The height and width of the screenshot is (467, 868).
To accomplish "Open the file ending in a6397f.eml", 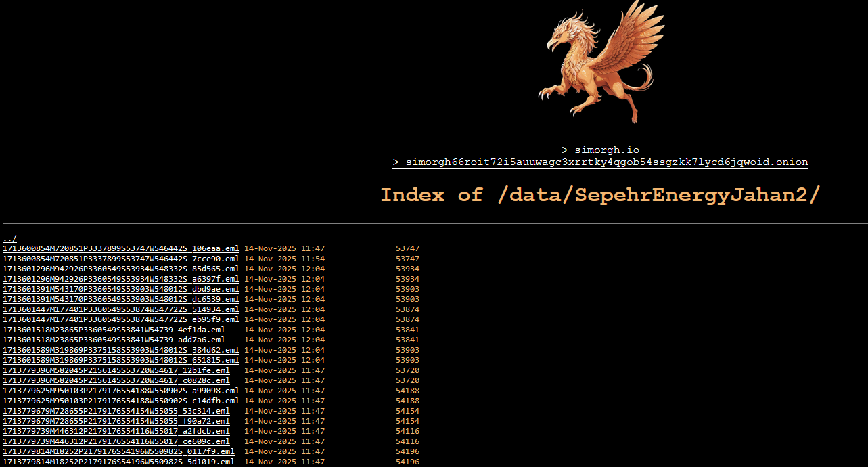I will pyautogui.click(x=120, y=279).
